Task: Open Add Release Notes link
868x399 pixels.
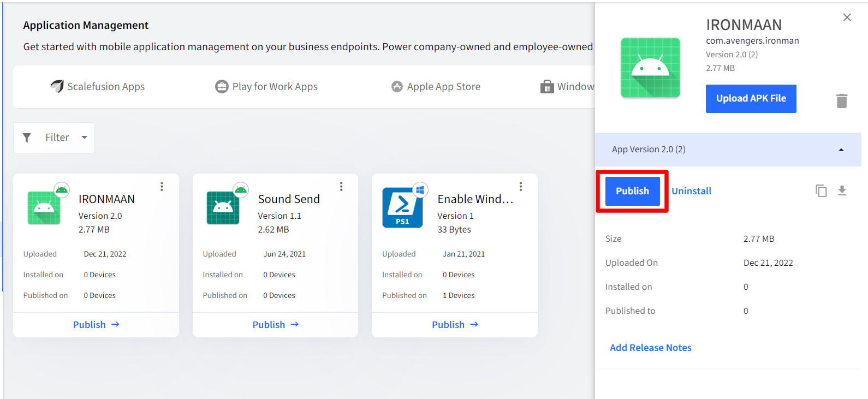Action: point(650,348)
